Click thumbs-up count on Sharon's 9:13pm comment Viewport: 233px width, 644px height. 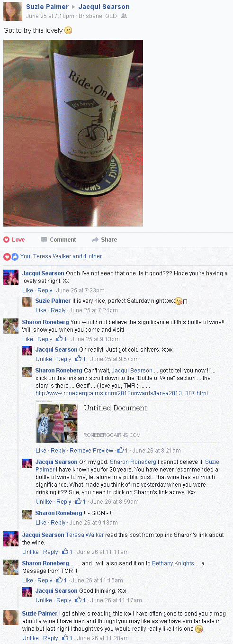coord(62,339)
